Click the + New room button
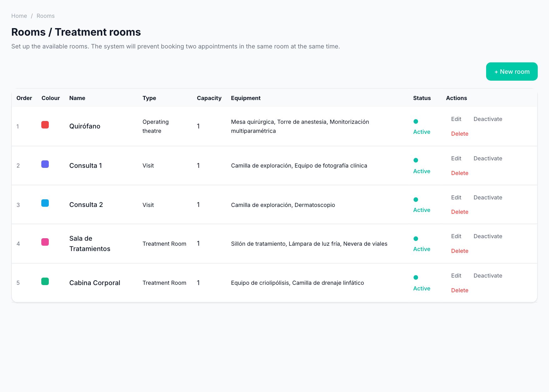The width and height of the screenshot is (549, 392). coord(512,72)
